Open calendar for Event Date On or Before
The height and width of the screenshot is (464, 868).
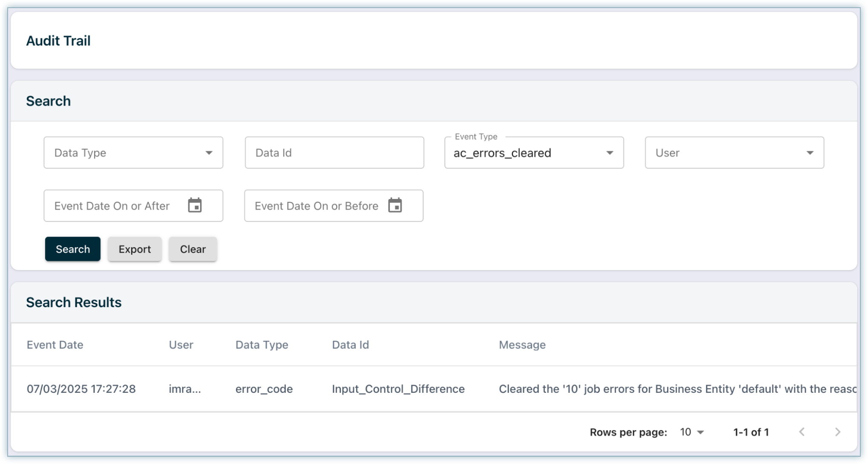click(395, 205)
